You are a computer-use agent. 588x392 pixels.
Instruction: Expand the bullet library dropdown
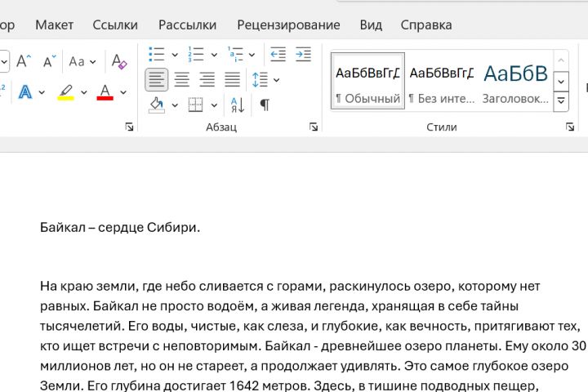(175, 55)
